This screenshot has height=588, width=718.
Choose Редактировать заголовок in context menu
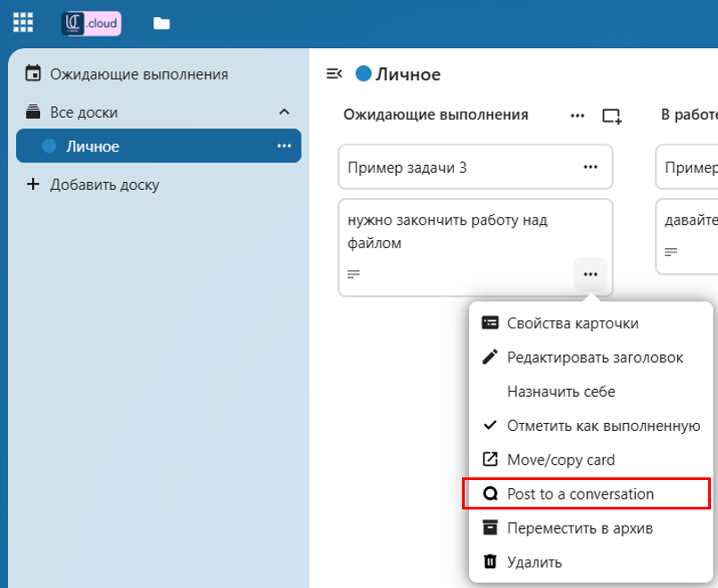click(x=594, y=358)
